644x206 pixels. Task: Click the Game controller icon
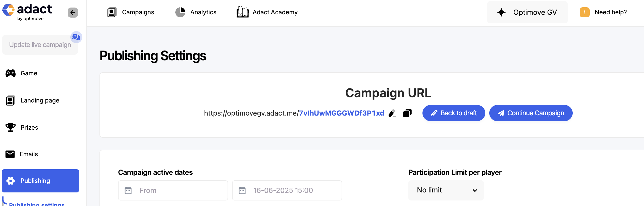[x=11, y=73]
